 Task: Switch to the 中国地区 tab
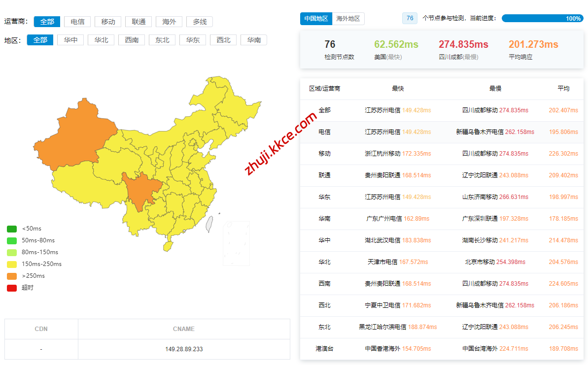[316, 19]
